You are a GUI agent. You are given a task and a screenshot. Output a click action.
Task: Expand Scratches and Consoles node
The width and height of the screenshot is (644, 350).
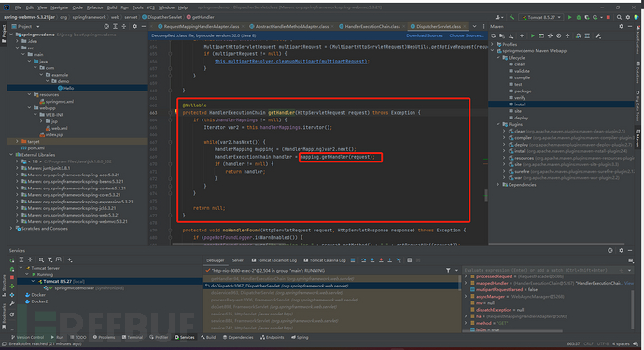tap(11, 229)
